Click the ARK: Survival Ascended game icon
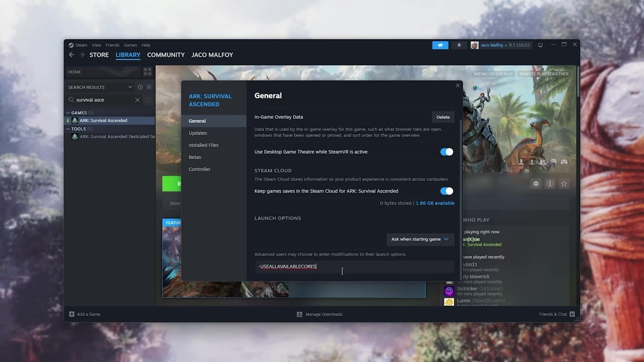The image size is (644, 362). (75, 121)
